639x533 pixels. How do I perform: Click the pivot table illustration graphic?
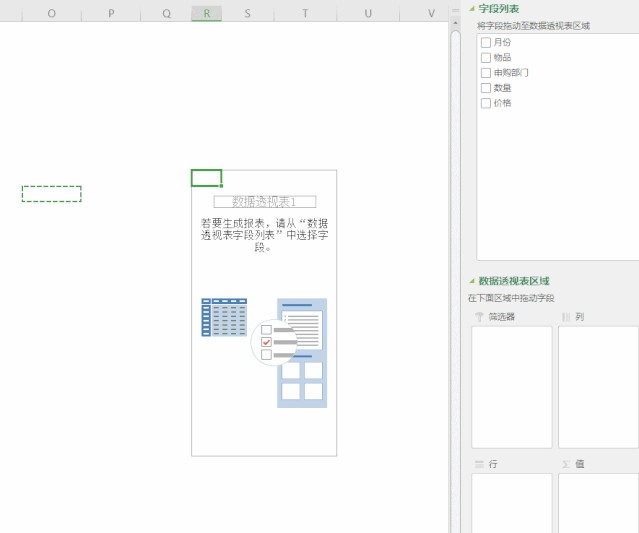[x=264, y=351]
